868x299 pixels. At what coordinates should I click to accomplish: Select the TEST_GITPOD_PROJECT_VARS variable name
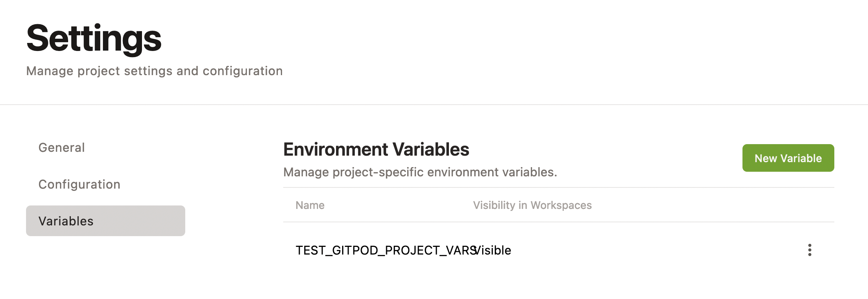(383, 250)
